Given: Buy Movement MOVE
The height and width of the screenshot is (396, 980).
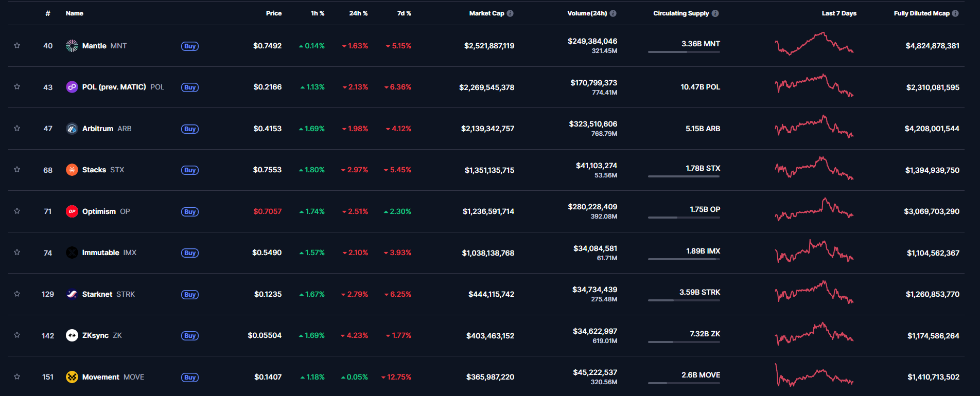Looking at the screenshot, I should [190, 377].
